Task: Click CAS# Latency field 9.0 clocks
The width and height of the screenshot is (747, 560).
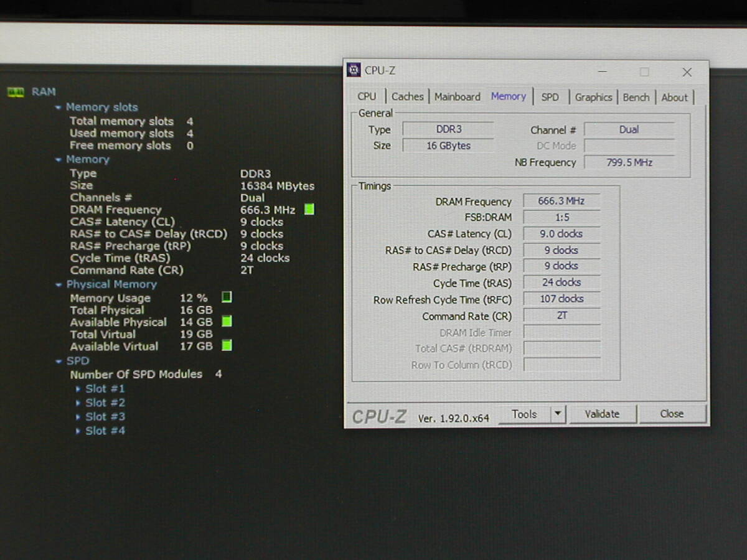Action: point(561,234)
